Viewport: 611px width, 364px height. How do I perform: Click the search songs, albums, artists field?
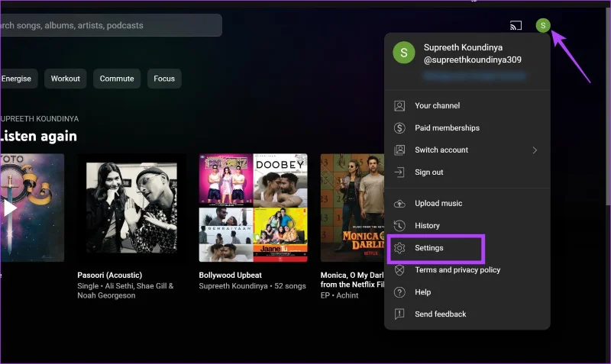(111, 25)
